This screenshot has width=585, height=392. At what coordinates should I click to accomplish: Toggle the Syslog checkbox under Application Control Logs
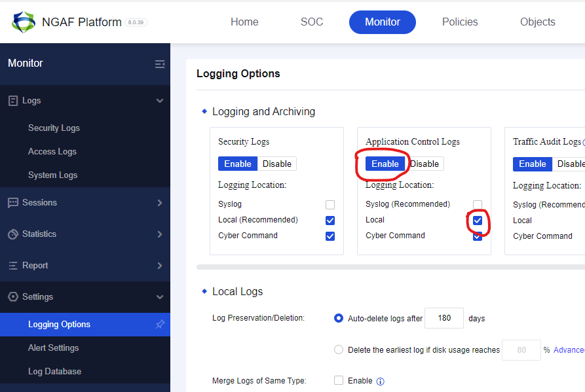click(478, 204)
